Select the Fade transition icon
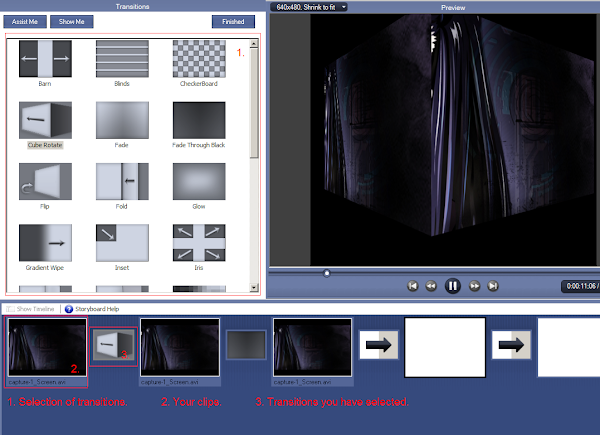 click(x=122, y=120)
